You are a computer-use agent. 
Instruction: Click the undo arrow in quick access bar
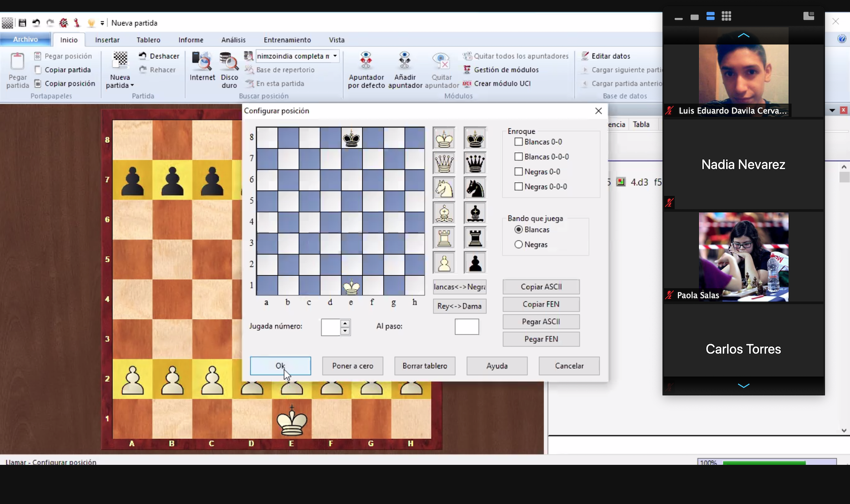(x=36, y=23)
